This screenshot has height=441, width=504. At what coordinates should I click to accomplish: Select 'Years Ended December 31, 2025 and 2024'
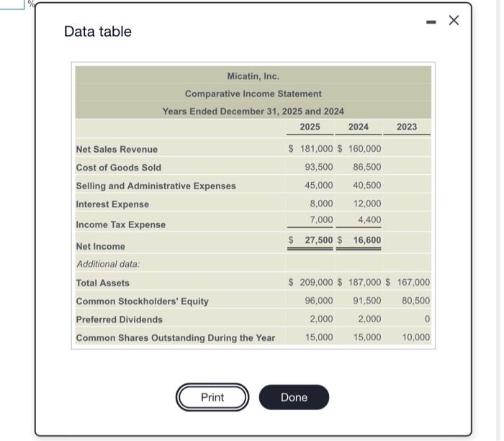point(253,111)
